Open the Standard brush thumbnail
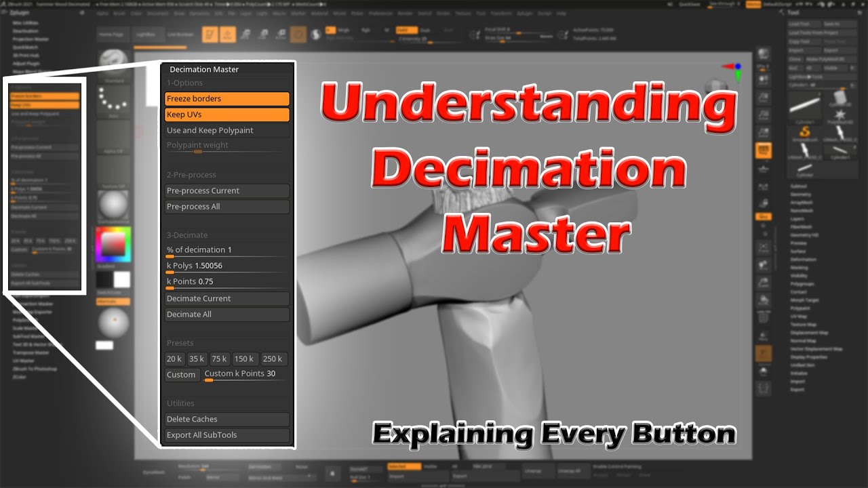 (113, 64)
